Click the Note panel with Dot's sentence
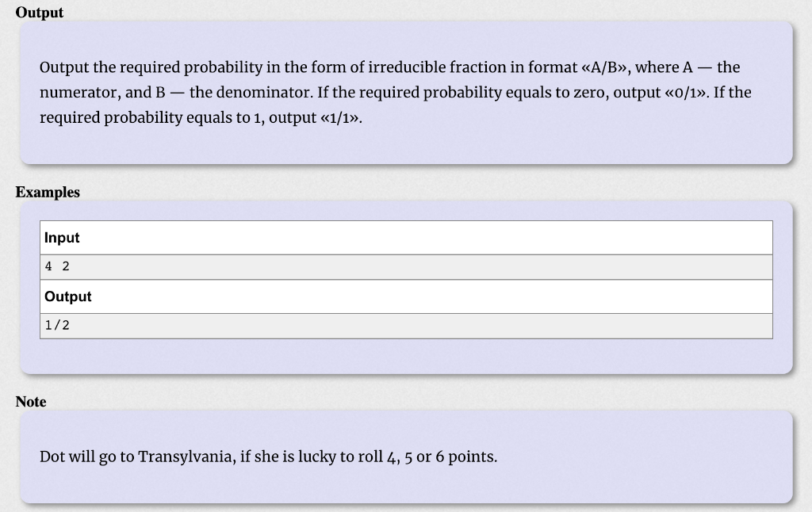Screen dimensions: 812x512 (x=406, y=457)
